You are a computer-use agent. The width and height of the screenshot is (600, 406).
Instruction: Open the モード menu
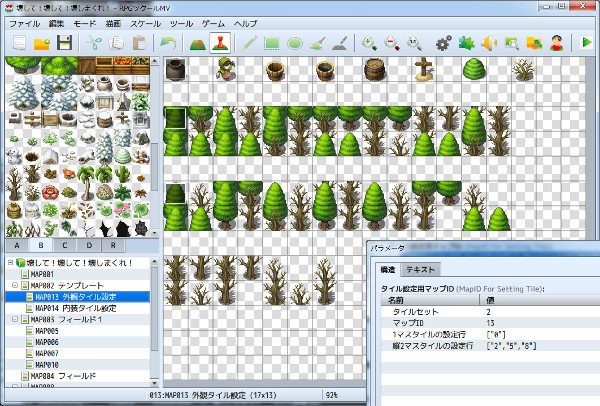(x=85, y=23)
